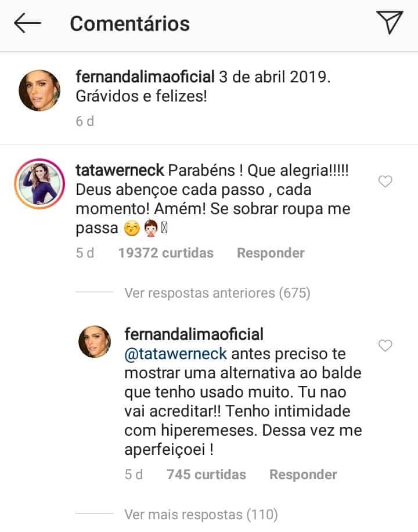418x532 pixels.
Task: View the 19372 curtidas likes list
Action: 165,253
